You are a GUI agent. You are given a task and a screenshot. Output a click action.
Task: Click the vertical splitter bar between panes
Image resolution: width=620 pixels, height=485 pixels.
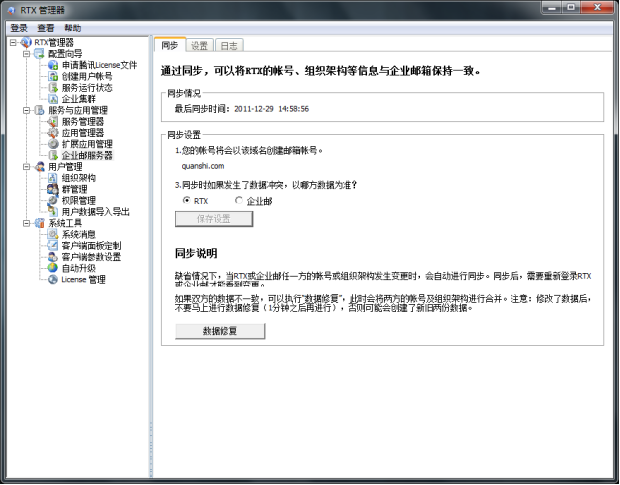[151, 257]
